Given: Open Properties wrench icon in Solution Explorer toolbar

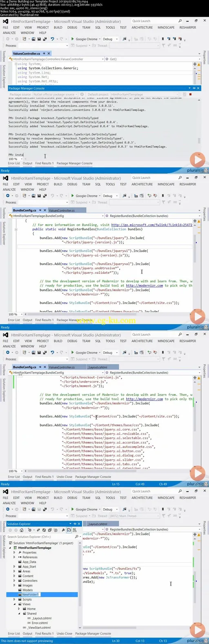Looking at the screenshot, I should (x=63, y=530).
